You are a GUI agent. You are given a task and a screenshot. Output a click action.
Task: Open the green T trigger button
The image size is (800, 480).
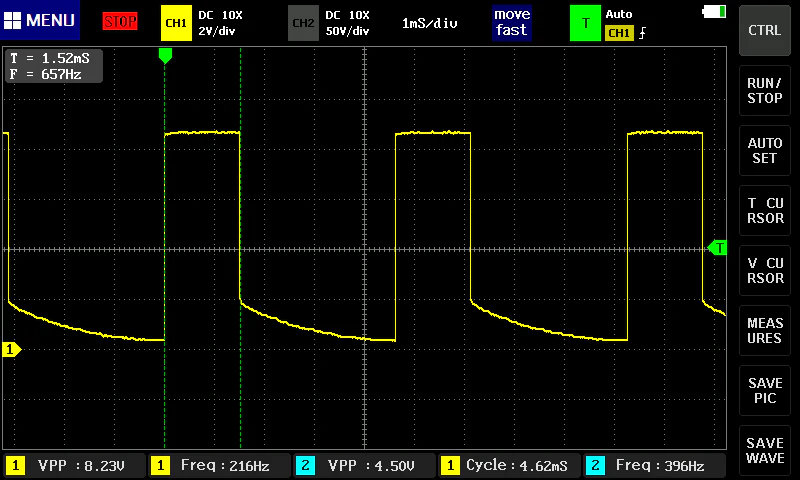click(585, 23)
